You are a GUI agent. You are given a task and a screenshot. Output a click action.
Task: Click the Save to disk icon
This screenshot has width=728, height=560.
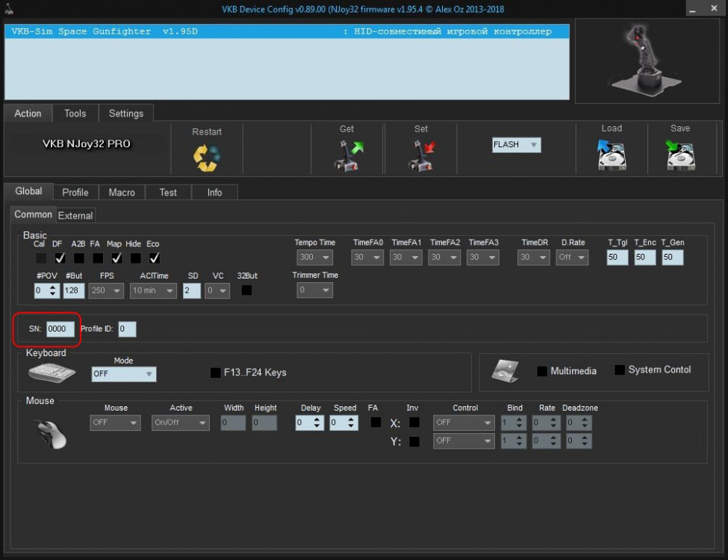680,156
